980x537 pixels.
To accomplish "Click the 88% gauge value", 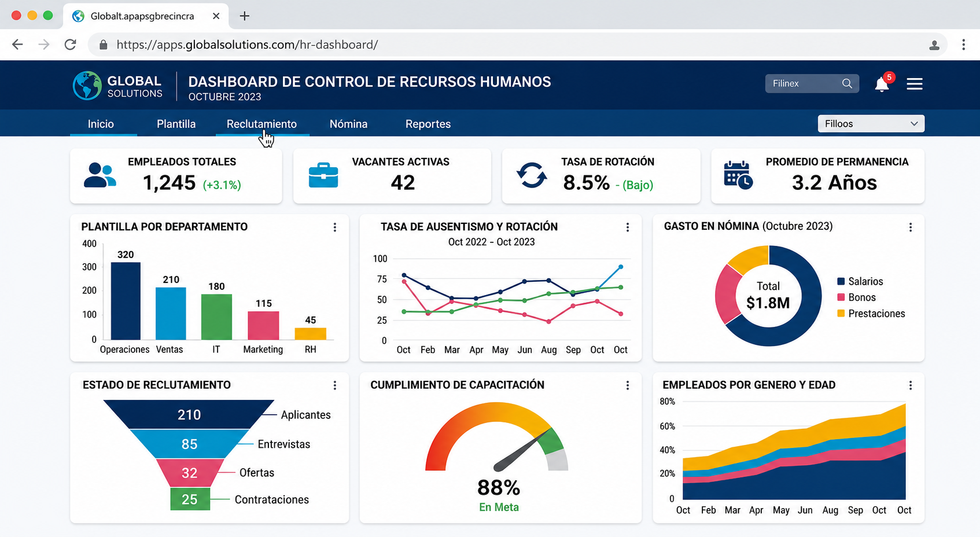I will [x=499, y=488].
